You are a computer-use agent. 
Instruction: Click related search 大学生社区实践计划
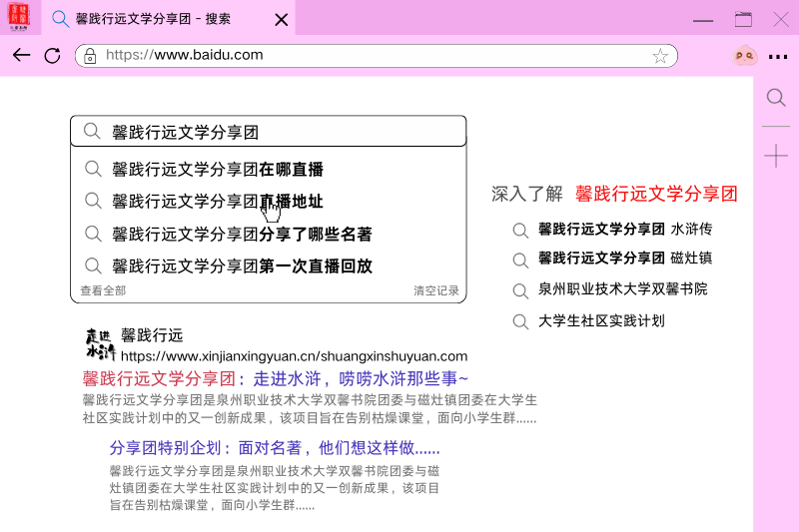pyautogui.click(x=600, y=321)
